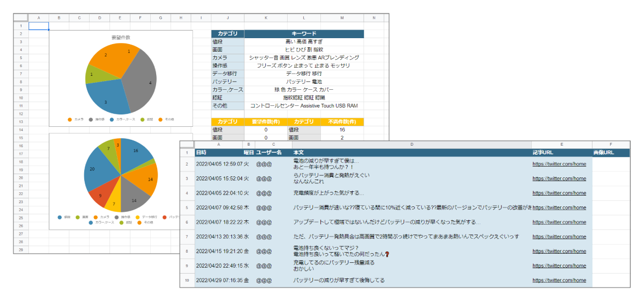Select the バッテリー category cell
The height and width of the screenshot is (301, 644).
228,82
